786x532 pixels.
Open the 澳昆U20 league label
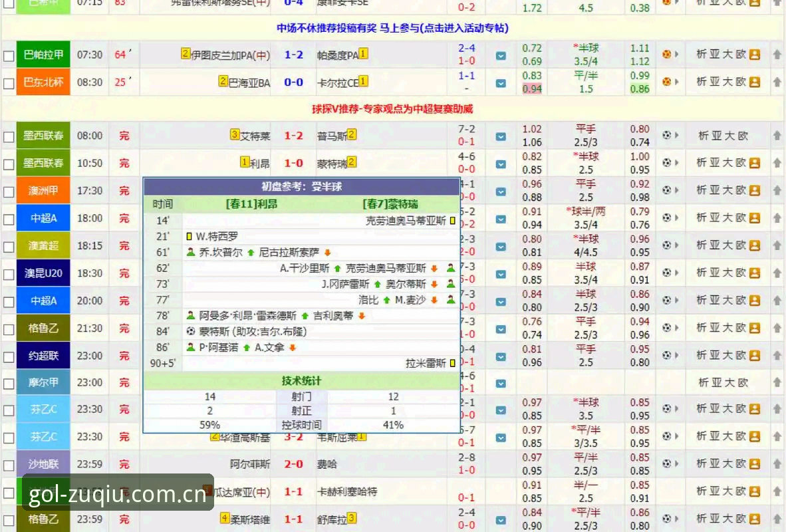pos(43,273)
